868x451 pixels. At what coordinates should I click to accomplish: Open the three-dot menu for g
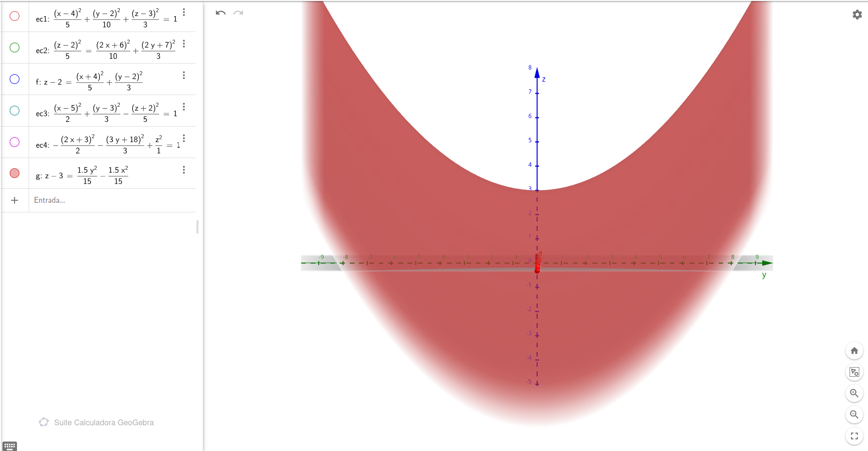184,170
